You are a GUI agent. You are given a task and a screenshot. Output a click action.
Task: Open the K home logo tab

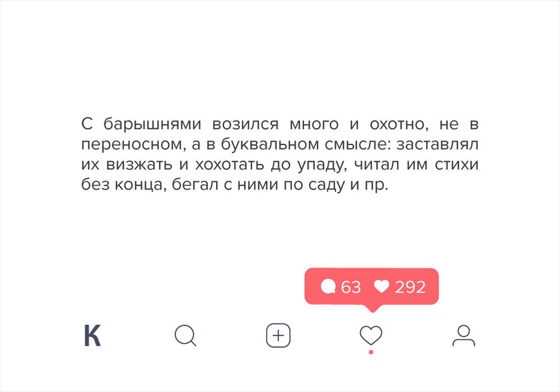(x=92, y=336)
